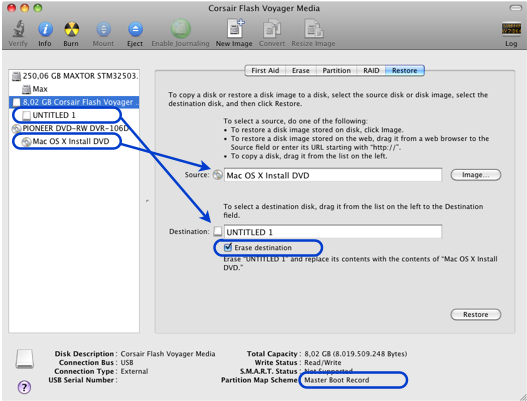Click the window resize grip corner
Screen dimensions: 527x401
pos(522,396)
